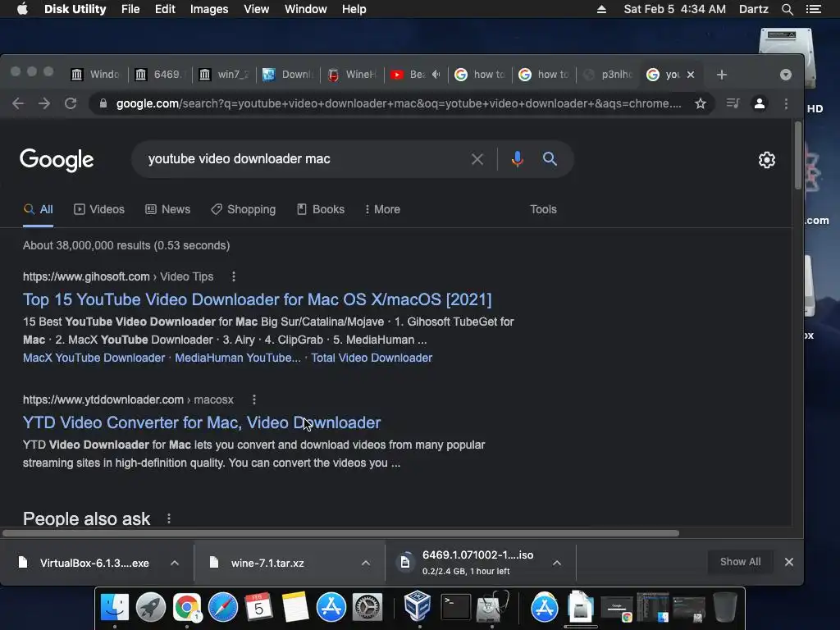Image resolution: width=840 pixels, height=630 pixels.
Task: Open Disk Utility from the Dock
Action: pos(491,606)
